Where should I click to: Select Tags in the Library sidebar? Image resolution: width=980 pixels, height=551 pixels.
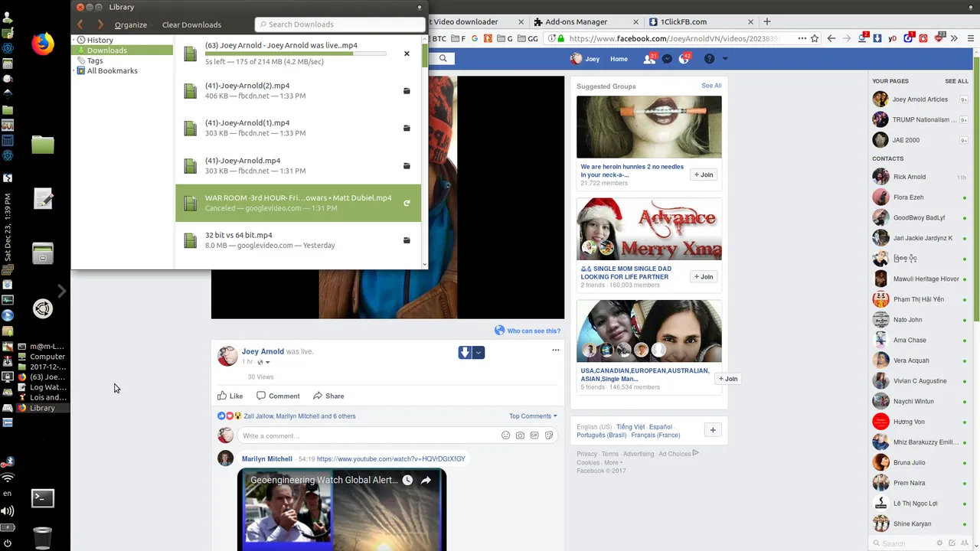click(95, 60)
